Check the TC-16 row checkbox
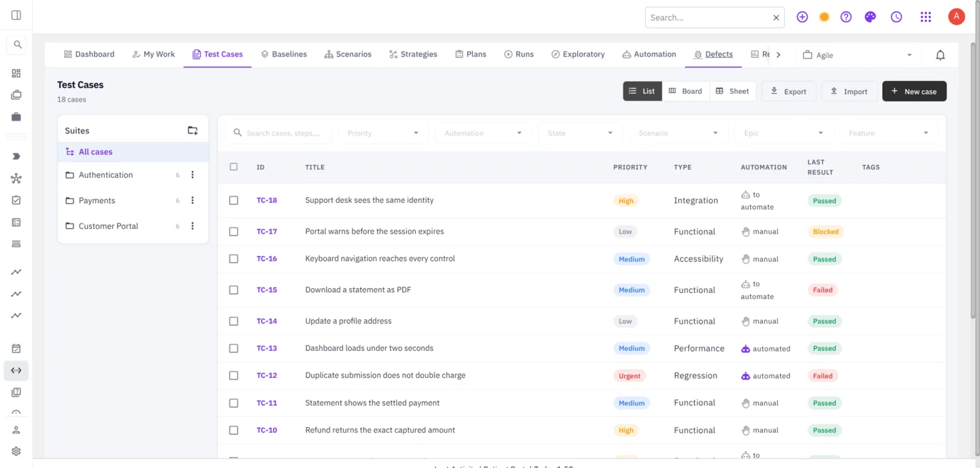Viewport: 980px width, 468px height. [233, 259]
